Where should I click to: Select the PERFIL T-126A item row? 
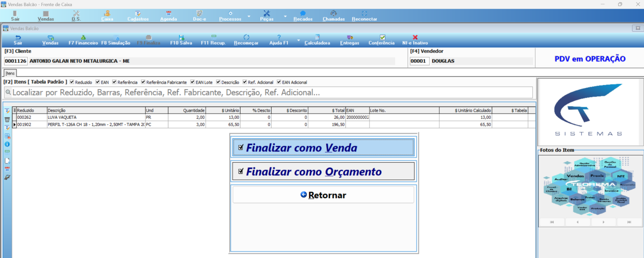(274, 125)
